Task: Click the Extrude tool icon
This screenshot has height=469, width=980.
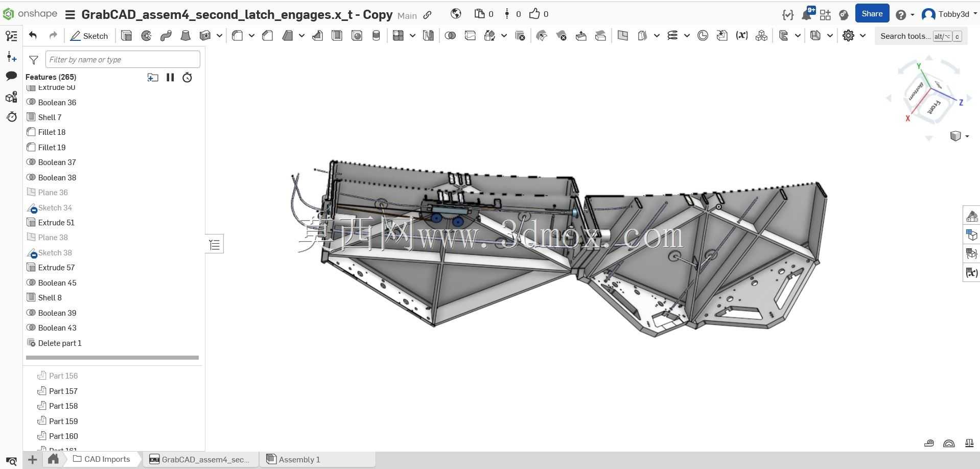Action: point(126,36)
